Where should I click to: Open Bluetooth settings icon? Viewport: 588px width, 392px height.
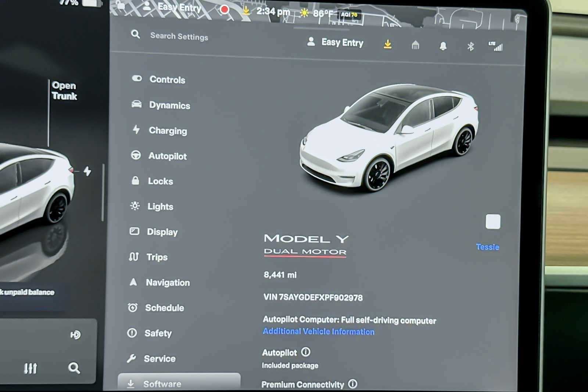pos(470,46)
